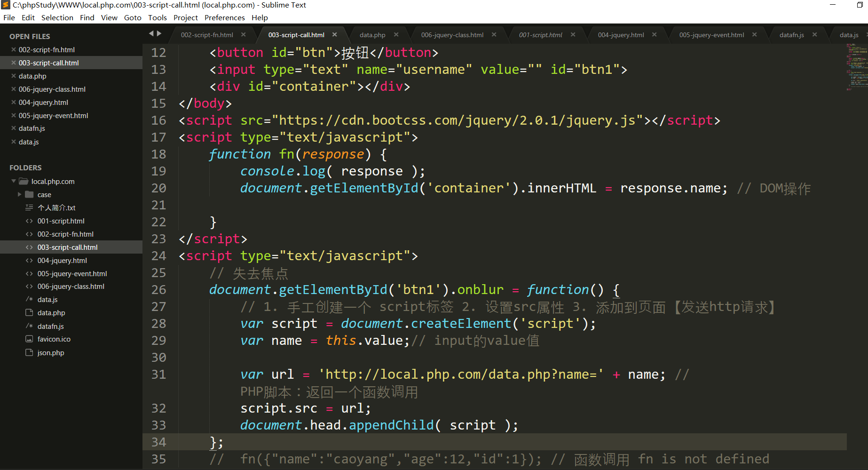Expand the case folder
Screen dimensions: 868x470
pyautogui.click(x=19, y=194)
